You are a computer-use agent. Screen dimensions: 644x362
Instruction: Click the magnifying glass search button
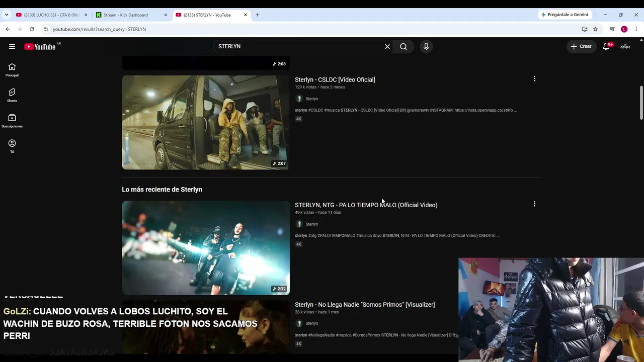404,47
